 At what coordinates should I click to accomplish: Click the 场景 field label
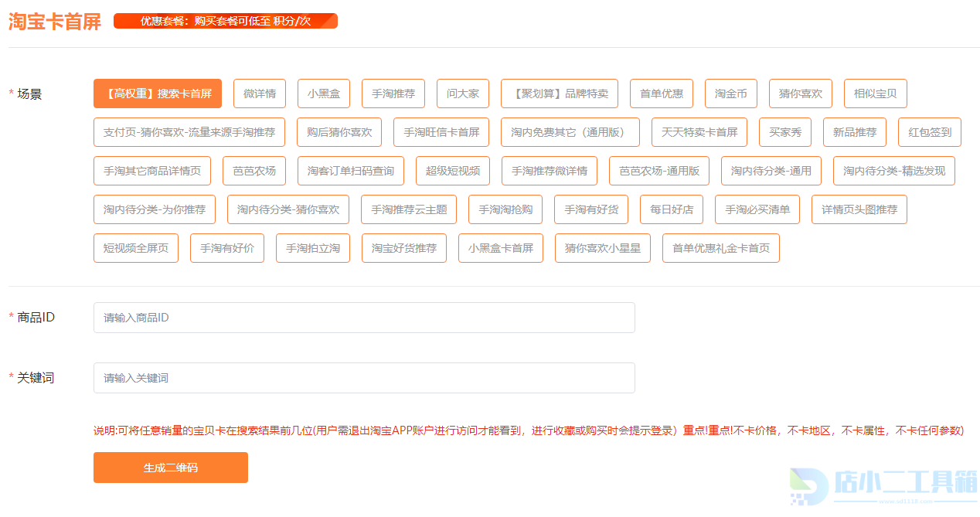[30, 94]
